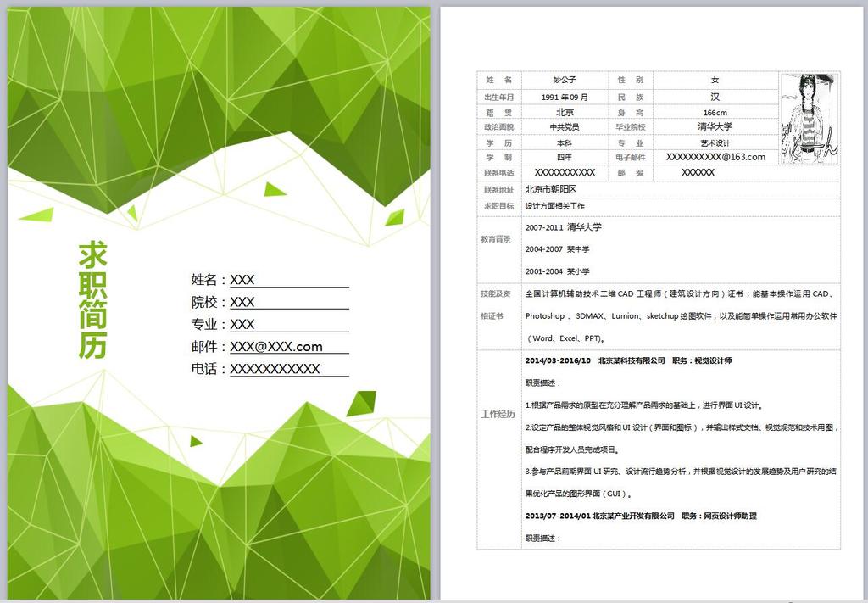
Task: Click the 联系电话 label cell
Action: [x=498, y=173]
